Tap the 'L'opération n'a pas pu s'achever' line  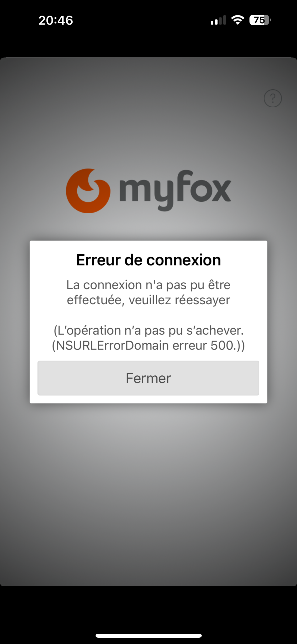149,330
